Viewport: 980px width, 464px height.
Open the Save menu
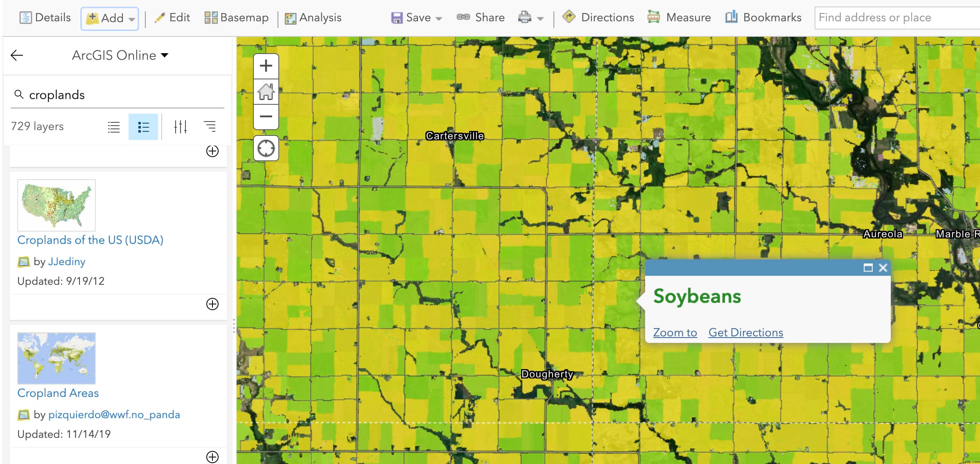416,18
